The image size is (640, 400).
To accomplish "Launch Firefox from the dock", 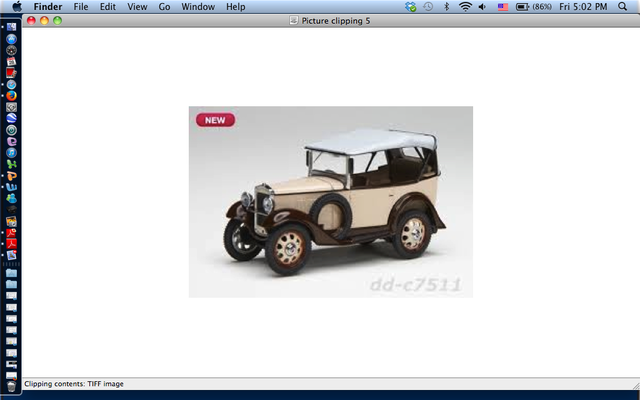I will pos(11,96).
